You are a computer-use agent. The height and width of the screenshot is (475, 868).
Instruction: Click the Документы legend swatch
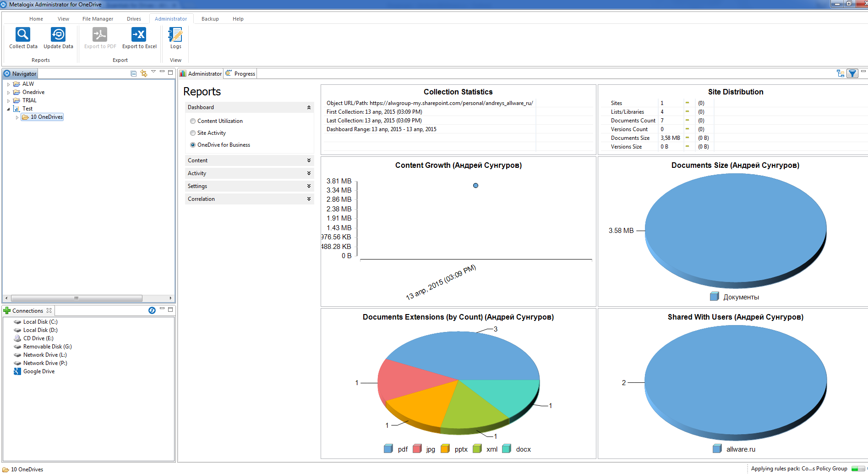tap(715, 297)
